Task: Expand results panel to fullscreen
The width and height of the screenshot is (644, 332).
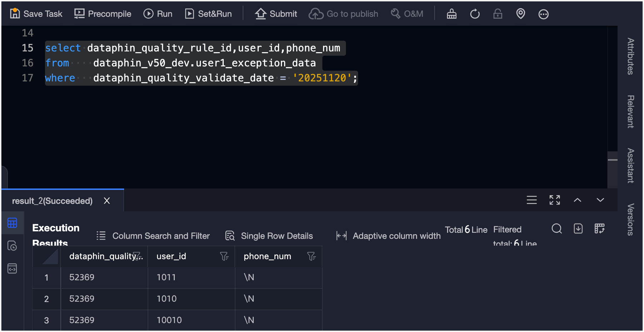Action: click(x=555, y=200)
